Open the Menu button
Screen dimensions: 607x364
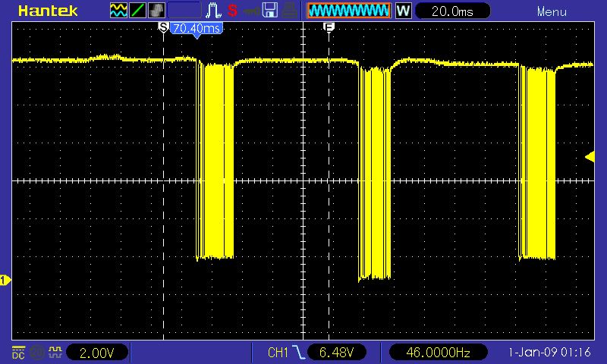552,11
